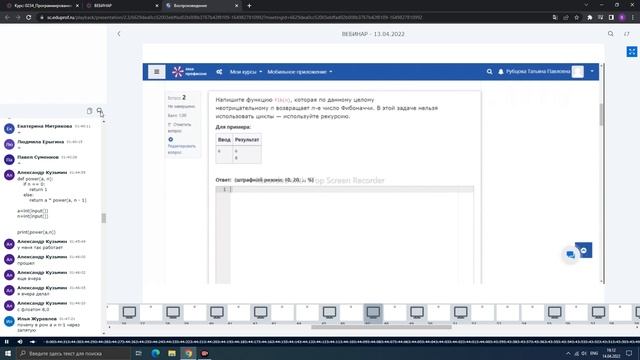Click Chrome icon in taskbar
The height and width of the screenshot is (360, 640).
pyautogui.click(x=188, y=353)
